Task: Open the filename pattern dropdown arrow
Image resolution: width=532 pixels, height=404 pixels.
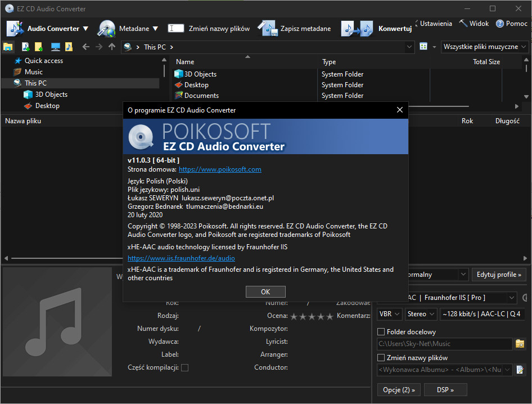Action: (x=508, y=369)
